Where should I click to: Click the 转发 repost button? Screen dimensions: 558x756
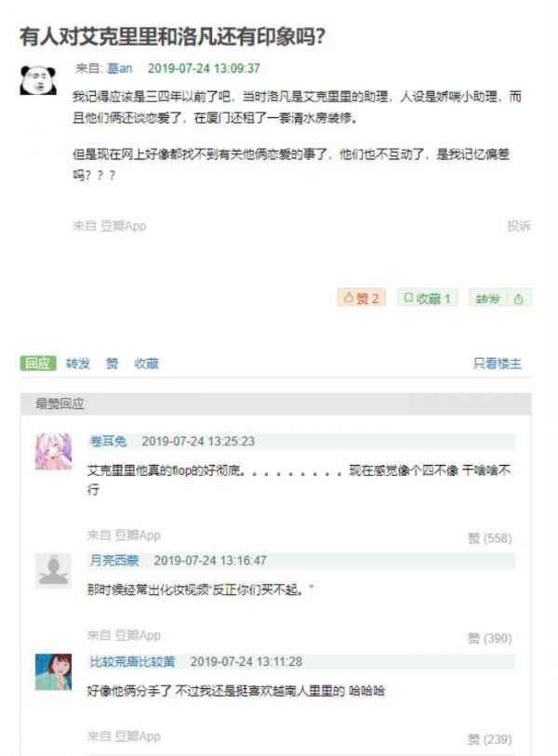488,298
